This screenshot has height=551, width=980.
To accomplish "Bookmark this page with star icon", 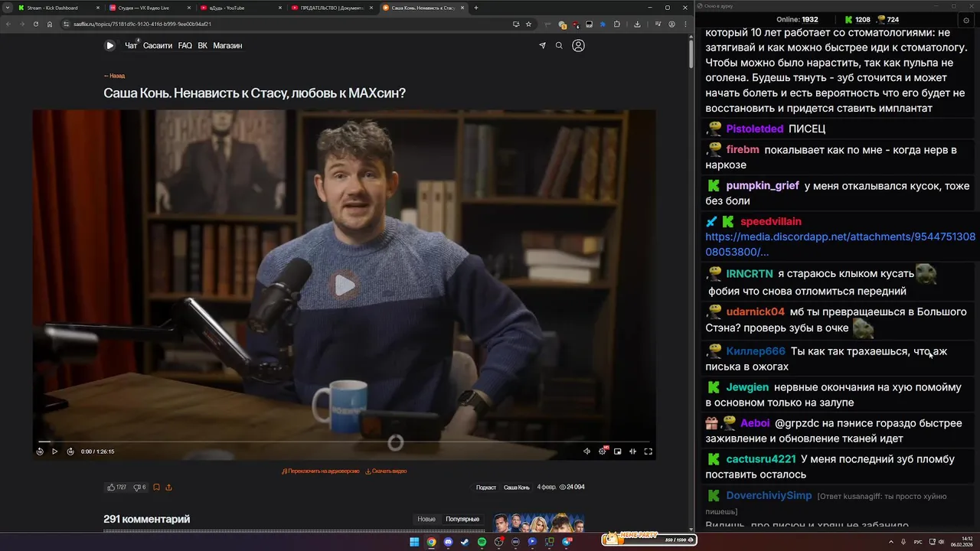I will [x=528, y=24].
